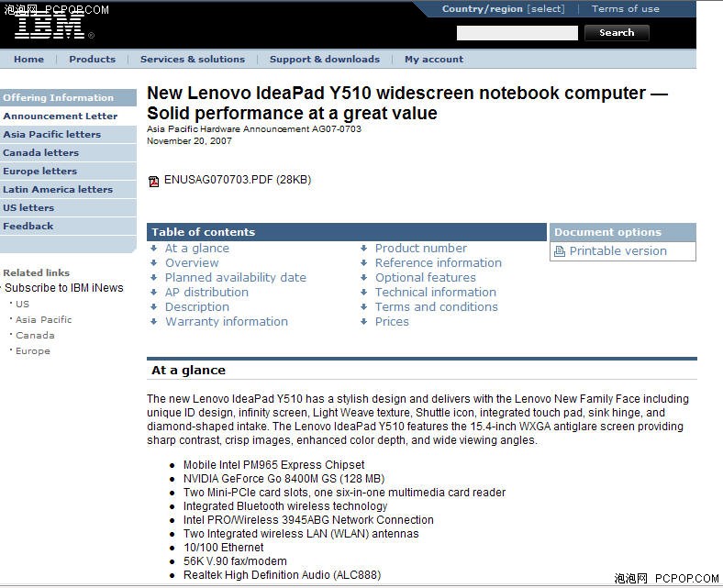Open My account in the nav bar
This screenshot has height=588, width=723.
(434, 59)
